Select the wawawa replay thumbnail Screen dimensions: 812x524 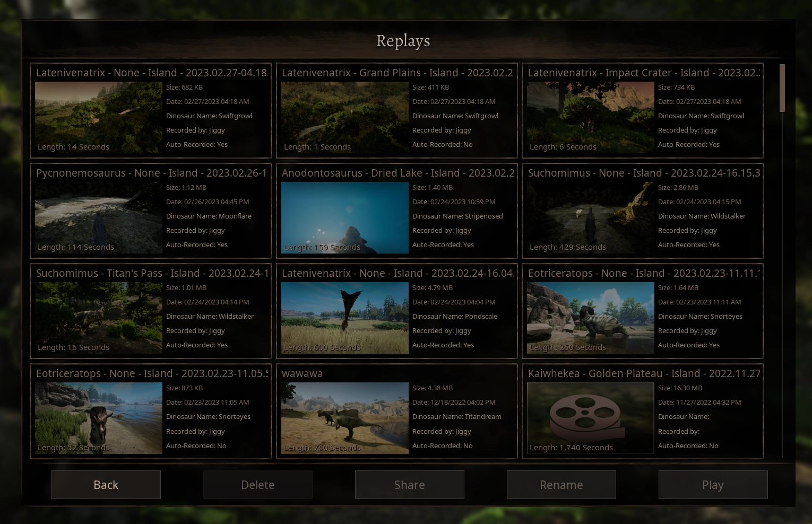point(344,418)
